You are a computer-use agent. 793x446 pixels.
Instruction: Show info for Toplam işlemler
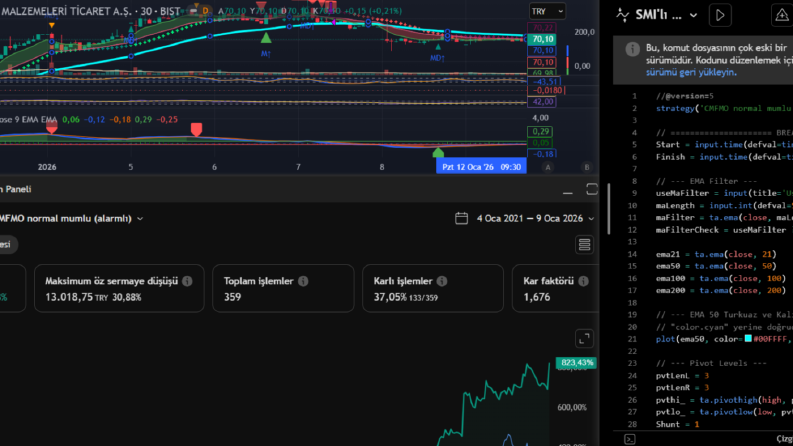tap(303, 281)
